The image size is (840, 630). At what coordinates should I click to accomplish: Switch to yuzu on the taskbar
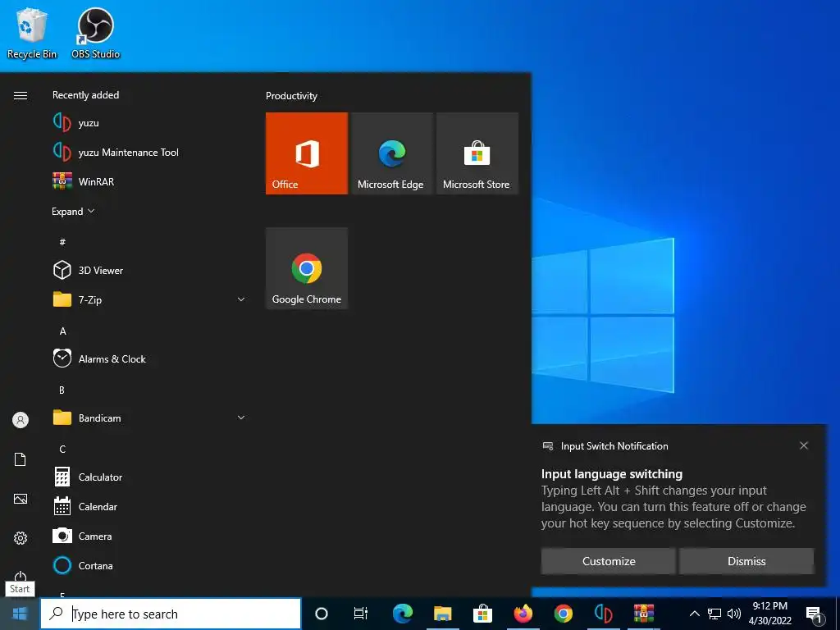tap(603, 614)
